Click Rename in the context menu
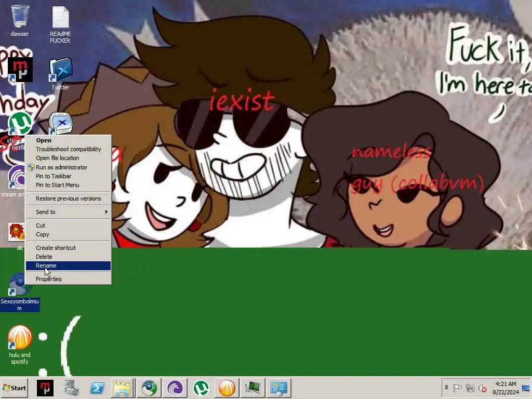Image resolution: width=532 pixels, height=399 pixels. coord(69,265)
